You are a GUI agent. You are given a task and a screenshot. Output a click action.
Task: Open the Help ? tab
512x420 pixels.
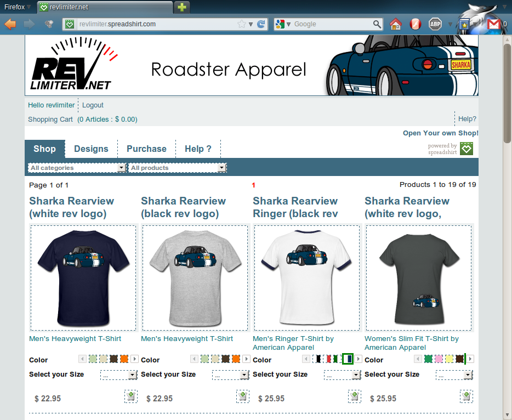tap(198, 149)
